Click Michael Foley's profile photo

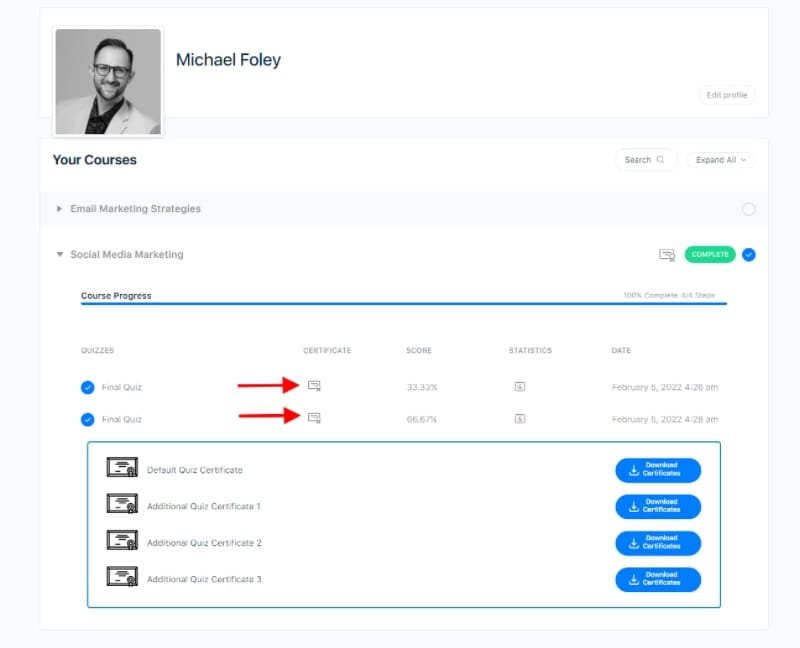click(x=108, y=82)
